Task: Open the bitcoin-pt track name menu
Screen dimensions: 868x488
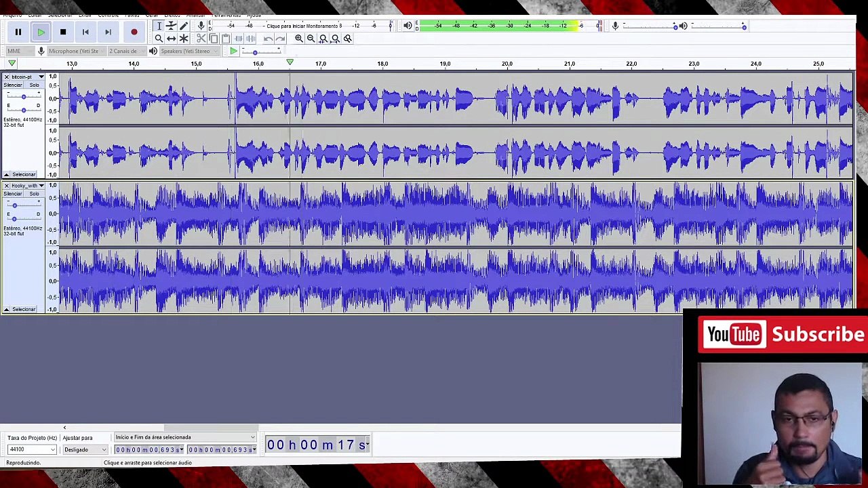Action: coord(27,77)
